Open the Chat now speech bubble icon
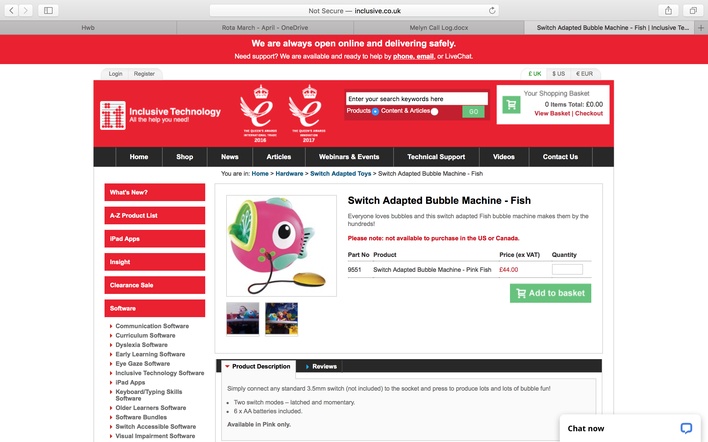 [686, 428]
